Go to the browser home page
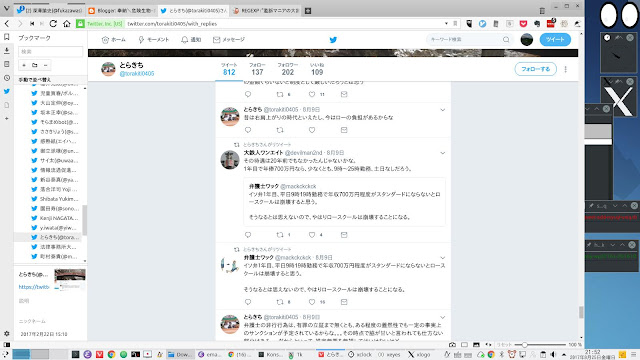This screenshot has width=640, height=360. pyautogui.click(x=67, y=24)
